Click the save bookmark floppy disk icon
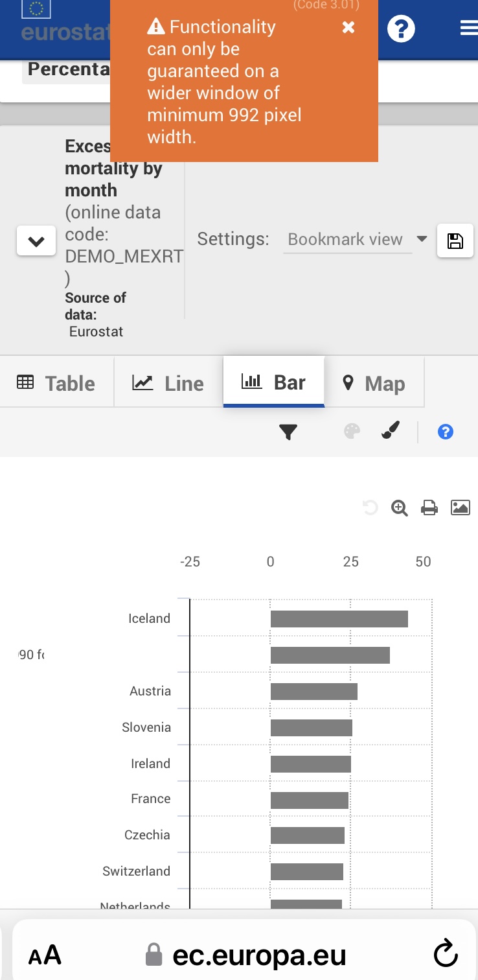The height and width of the screenshot is (980, 478). point(455,241)
